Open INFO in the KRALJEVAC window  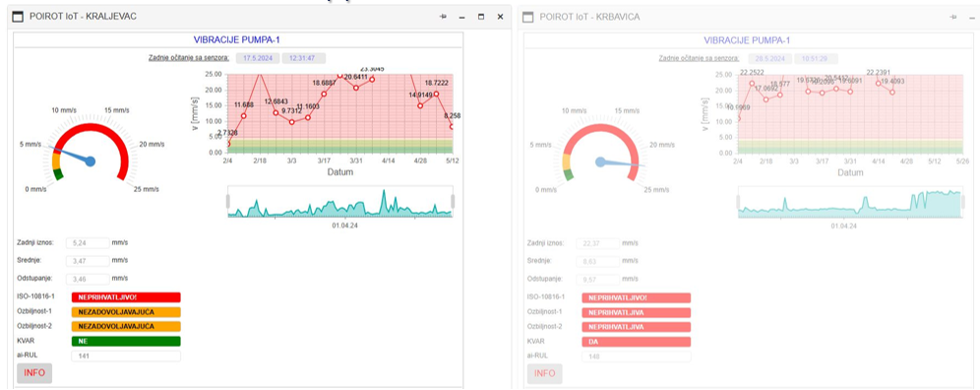click(x=34, y=372)
